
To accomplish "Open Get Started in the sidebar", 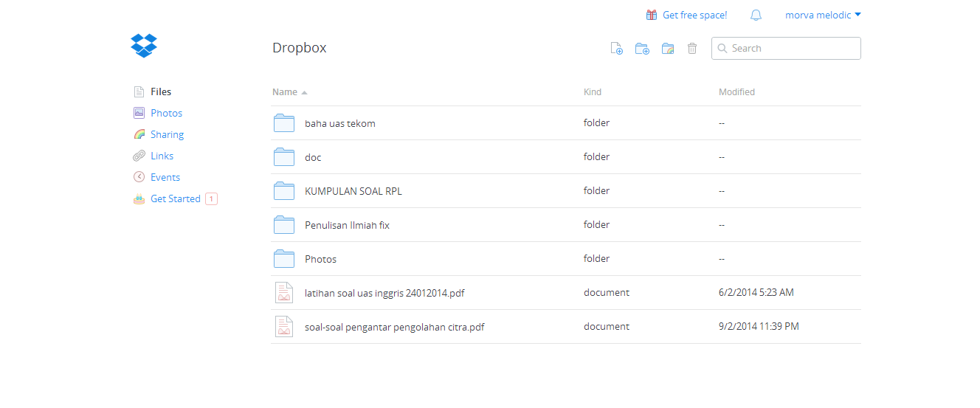I will [x=176, y=198].
